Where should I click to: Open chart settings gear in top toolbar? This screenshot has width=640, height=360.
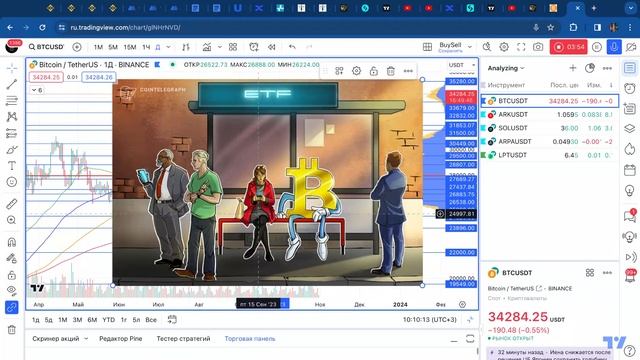pos(504,47)
